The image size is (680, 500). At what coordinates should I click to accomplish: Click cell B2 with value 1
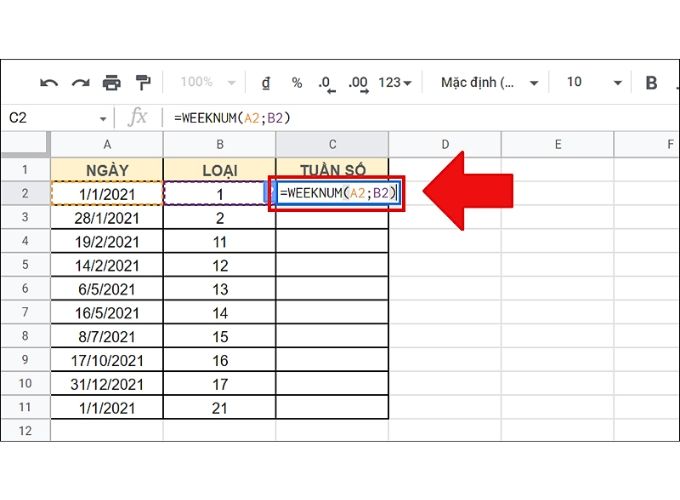219,193
